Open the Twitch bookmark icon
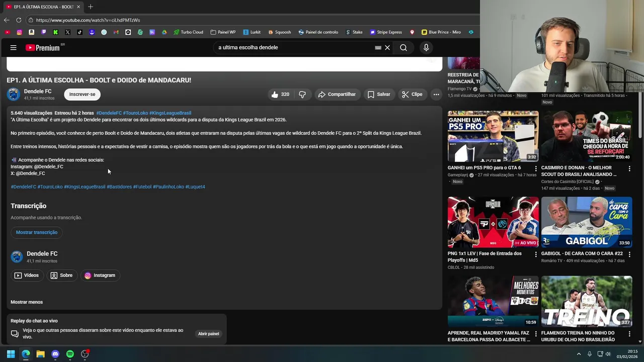The image size is (644, 362). pyautogui.click(x=43, y=32)
